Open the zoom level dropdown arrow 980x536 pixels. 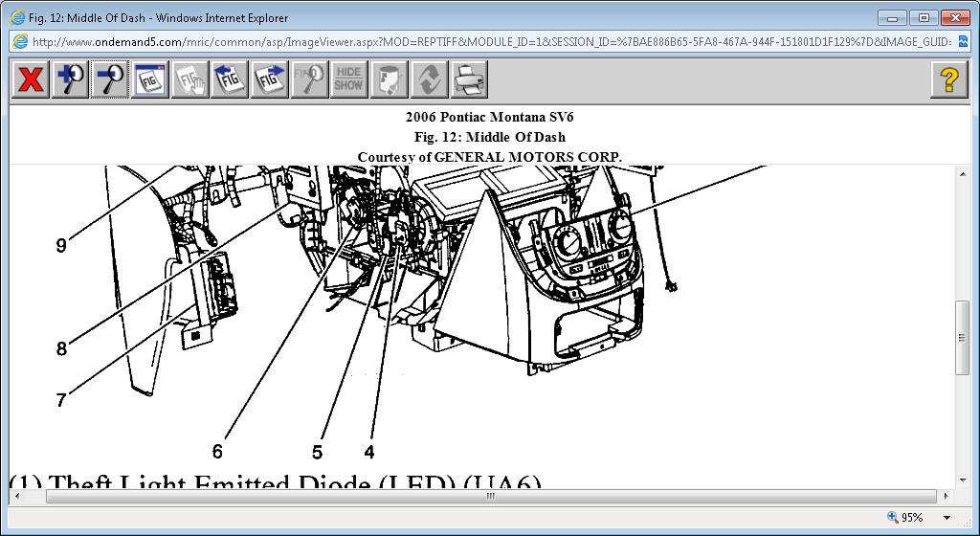(x=947, y=517)
